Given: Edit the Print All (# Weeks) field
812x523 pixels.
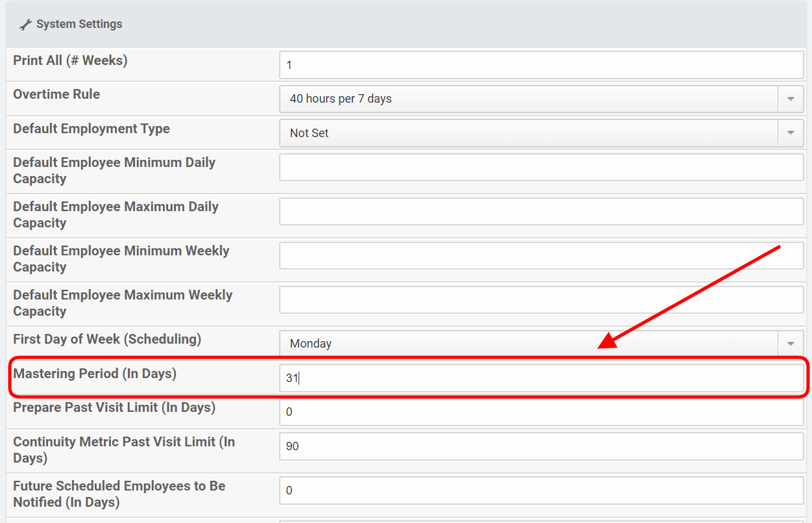Looking at the screenshot, I should 541,65.
